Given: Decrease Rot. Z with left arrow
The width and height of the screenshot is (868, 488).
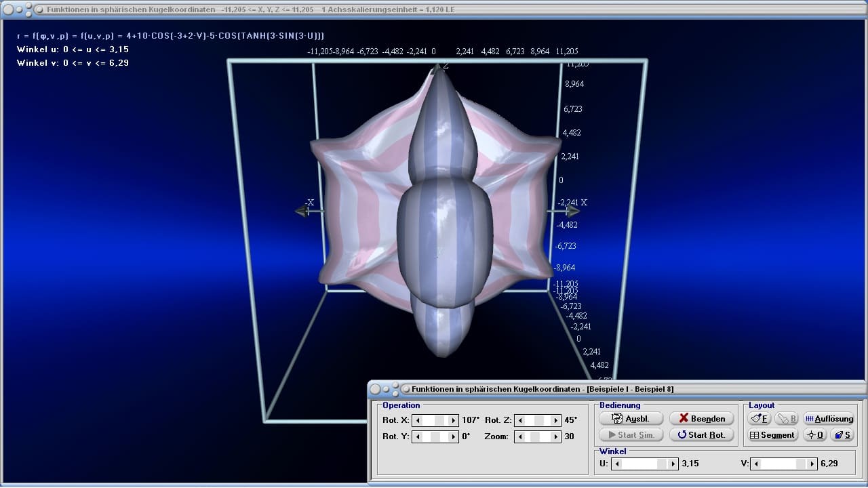Looking at the screenshot, I should tap(519, 420).
